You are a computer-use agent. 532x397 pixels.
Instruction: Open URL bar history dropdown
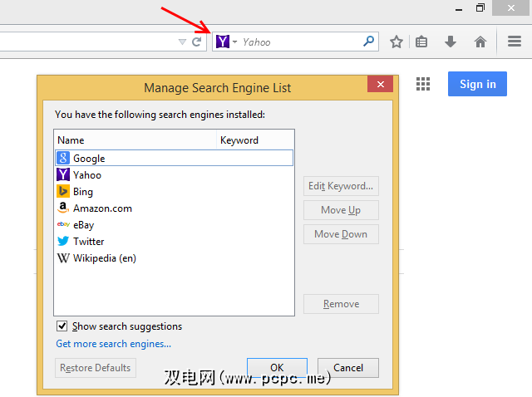click(x=182, y=42)
